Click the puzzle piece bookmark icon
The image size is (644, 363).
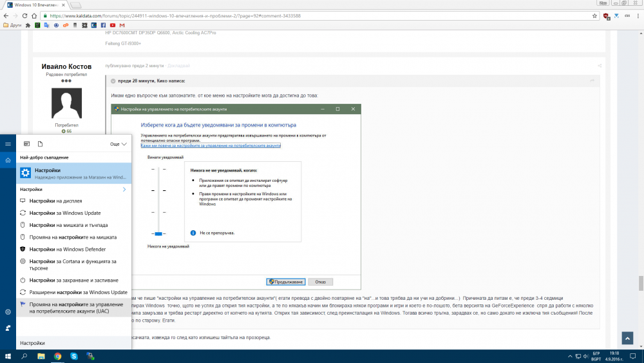click(x=28, y=25)
